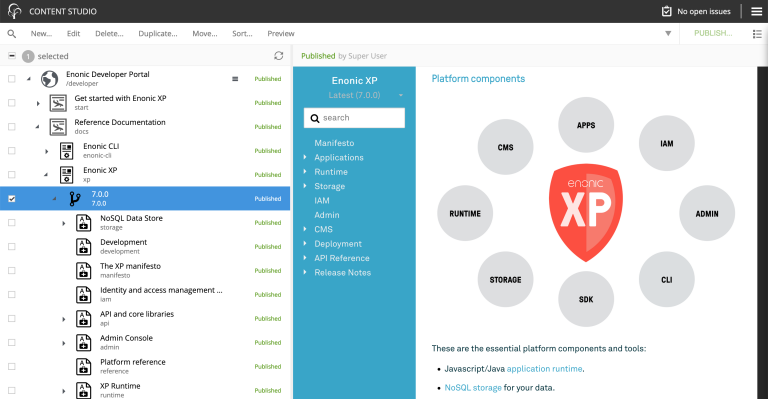The image size is (768, 399).
Task: Check the Enonic CLI checkbox
Action: click(x=12, y=151)
